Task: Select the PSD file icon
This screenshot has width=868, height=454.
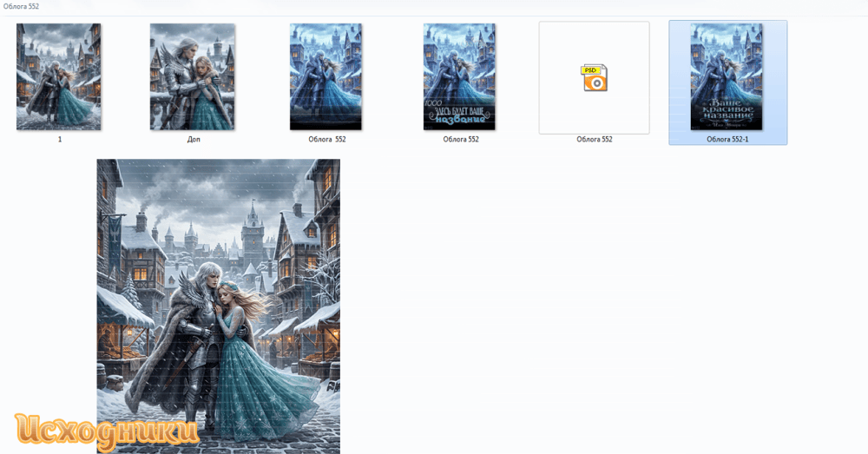Action: click(594, 77)
